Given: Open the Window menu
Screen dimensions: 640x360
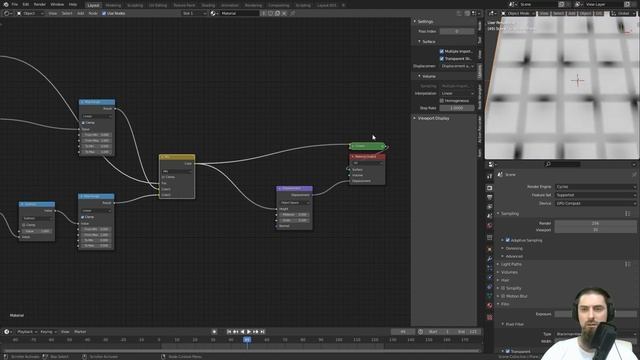Looking at the screenshot, I should (57, 4).
